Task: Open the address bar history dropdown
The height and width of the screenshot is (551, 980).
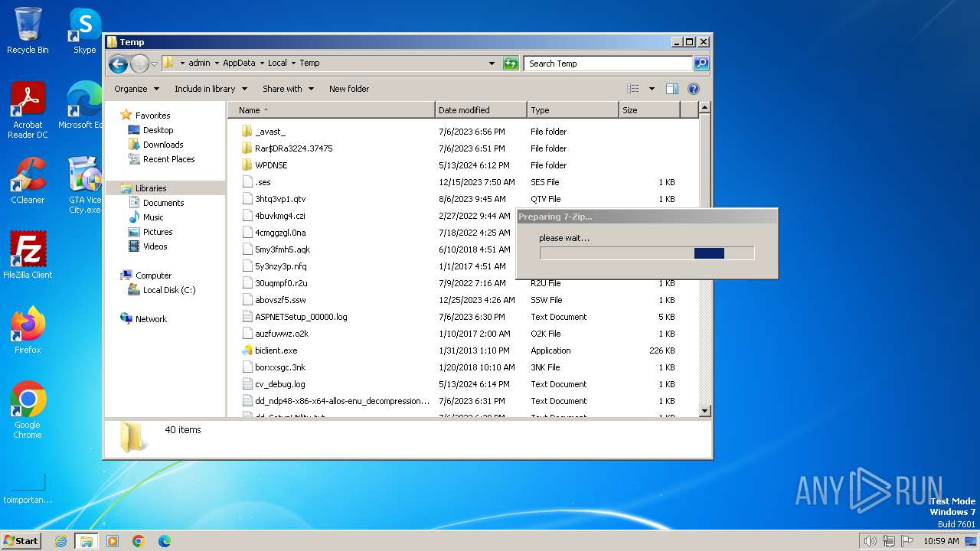Action: 492,64
